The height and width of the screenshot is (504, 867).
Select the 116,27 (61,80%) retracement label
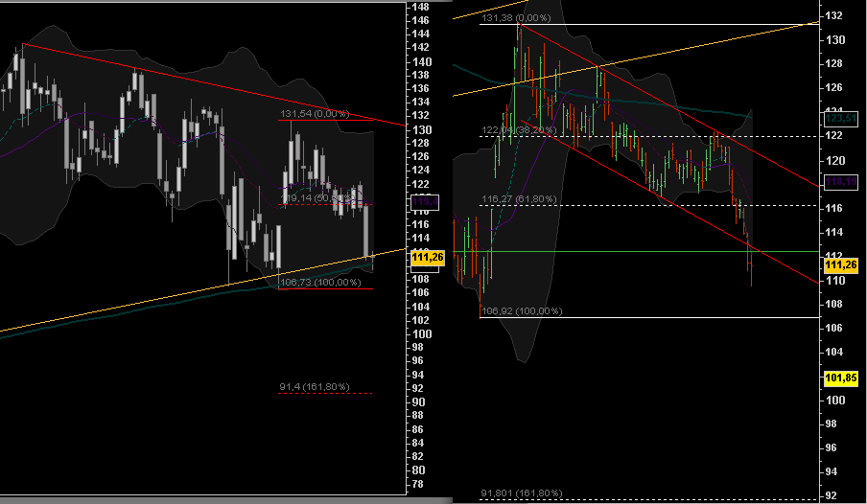(516, 200)
